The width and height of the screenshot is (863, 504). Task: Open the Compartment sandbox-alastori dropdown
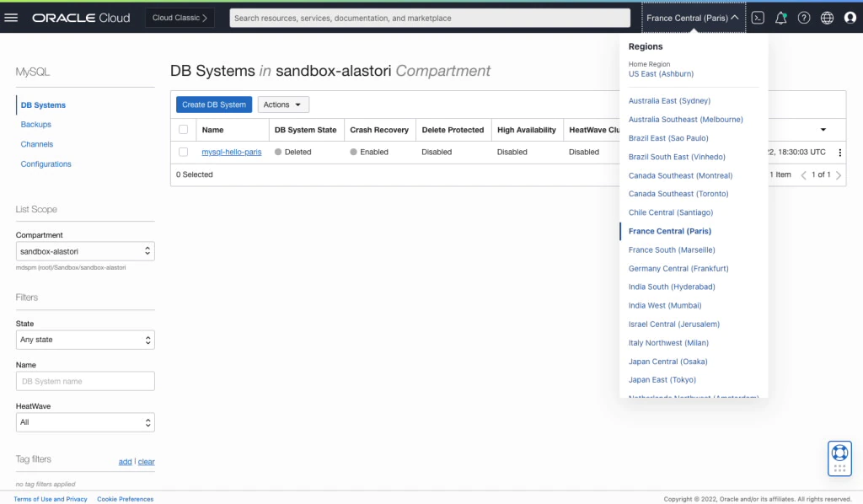(85, 251)
